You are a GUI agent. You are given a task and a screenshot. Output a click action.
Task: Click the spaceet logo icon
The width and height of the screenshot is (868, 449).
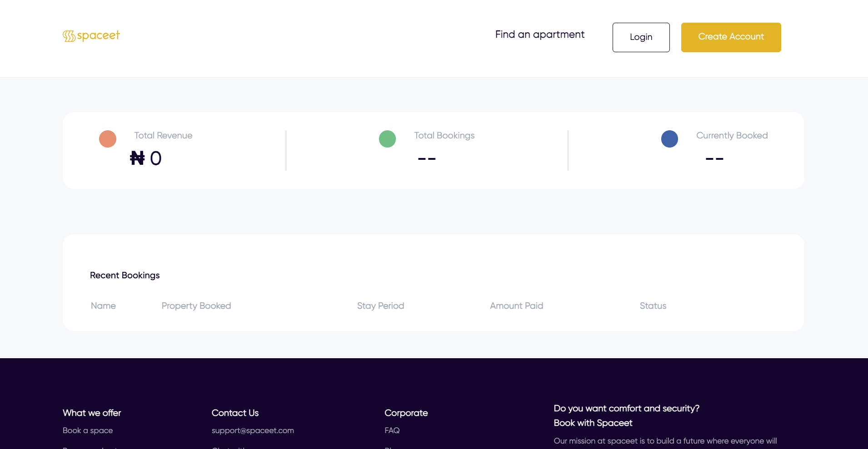[69, 36]
